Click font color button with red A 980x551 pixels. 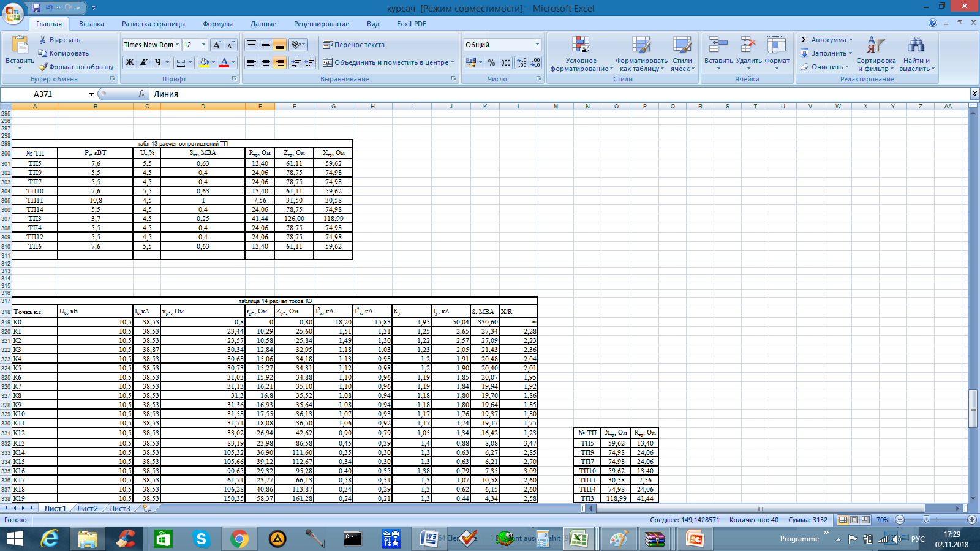pyautogui.click(x=224, y=62)
